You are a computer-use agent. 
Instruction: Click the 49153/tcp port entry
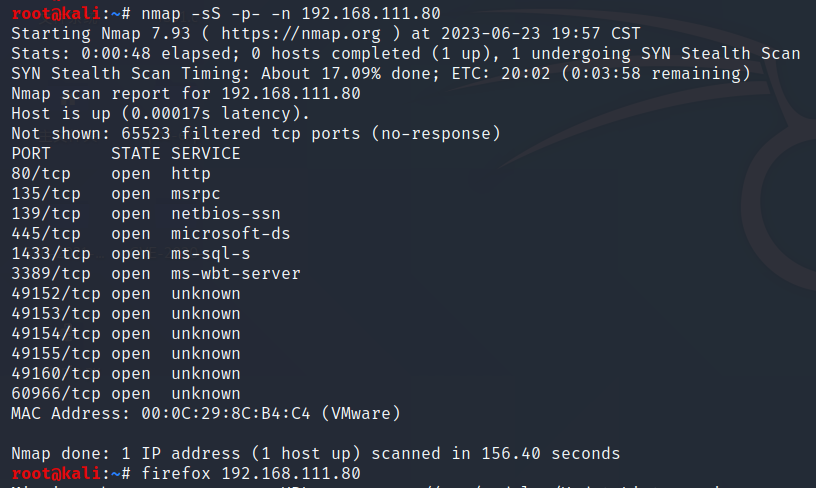(126, 314)
